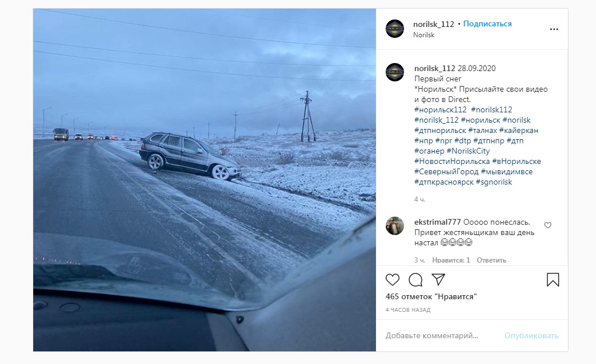The height and width of the screenshot is (364, 596).
Task: Open norilsk_112 profile avatar in header
Action: (395, 29)
